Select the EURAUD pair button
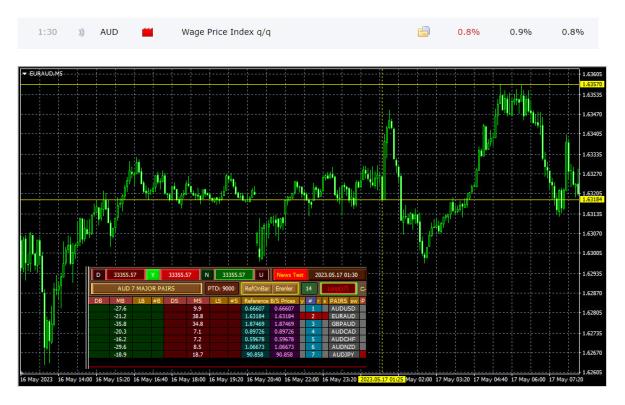Image resolution: width=625 pixels, height=405 pixels. pyautogui.click(x=343, y=316)
